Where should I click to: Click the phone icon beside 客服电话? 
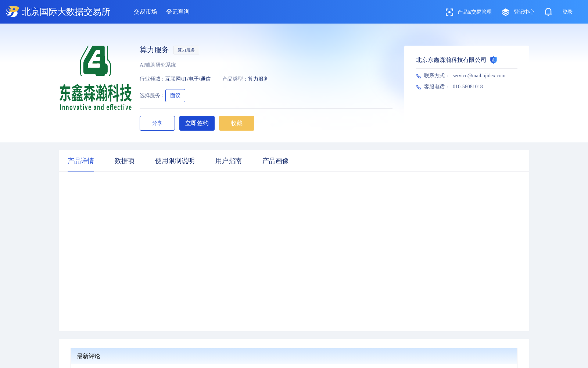[419, 87]
